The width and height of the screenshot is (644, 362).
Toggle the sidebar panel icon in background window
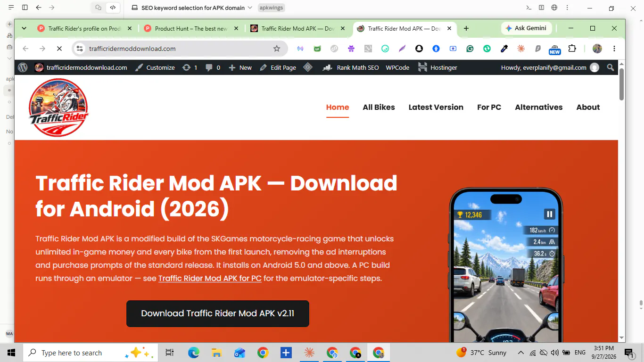tap(25, 8)
